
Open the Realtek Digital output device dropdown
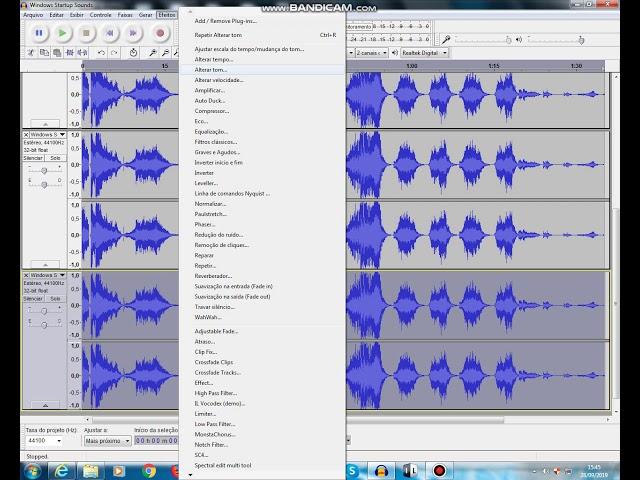pos(424,53)
